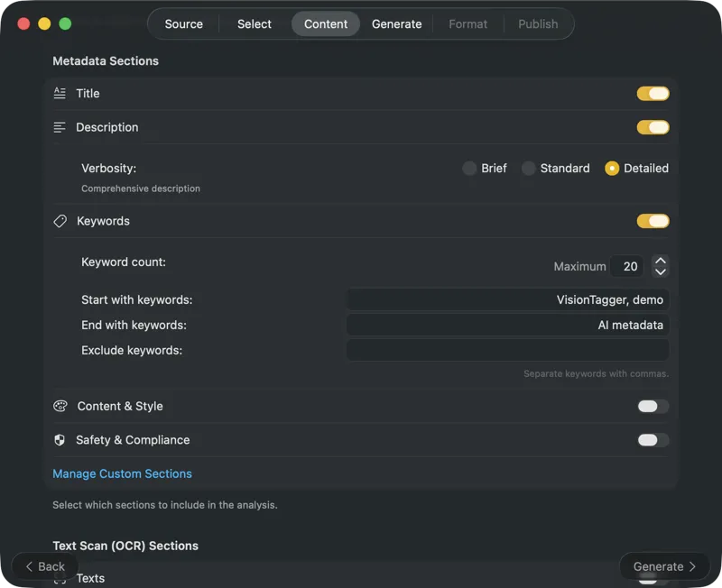The height and width of the screenshot is (588, 722).
Task: Switch to the Source tab
Action: click(x=184, y=24)
